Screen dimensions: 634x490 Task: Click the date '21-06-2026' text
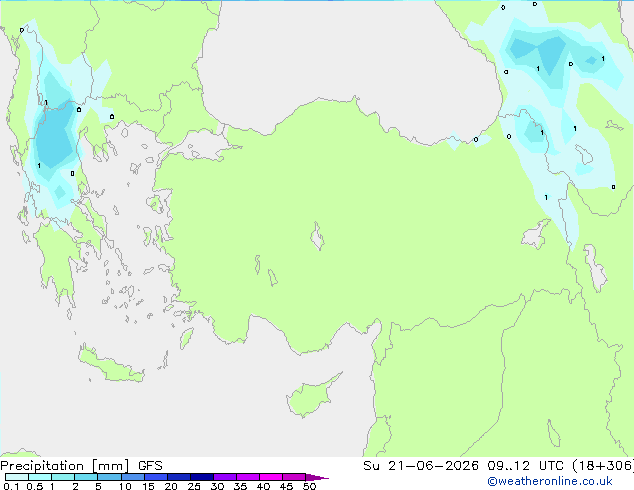[433, 466]
